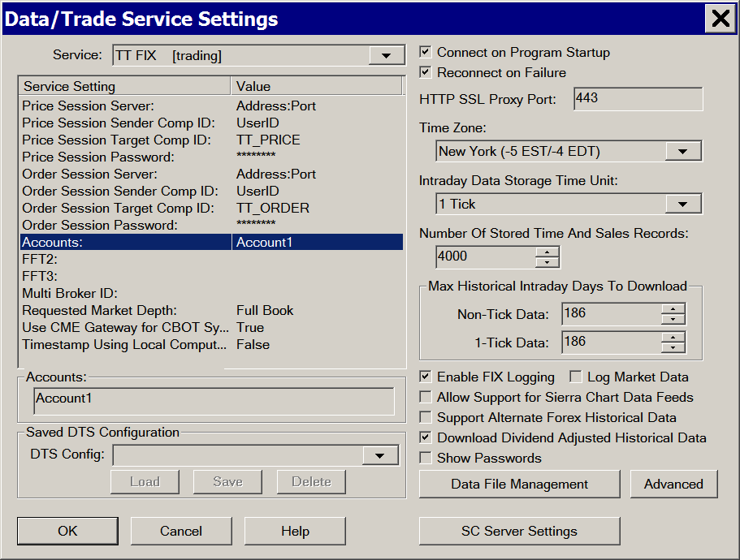Select Timestamp Using Local Computer row
This screenshot has width=740, height=560.
[x=211, y=345]
